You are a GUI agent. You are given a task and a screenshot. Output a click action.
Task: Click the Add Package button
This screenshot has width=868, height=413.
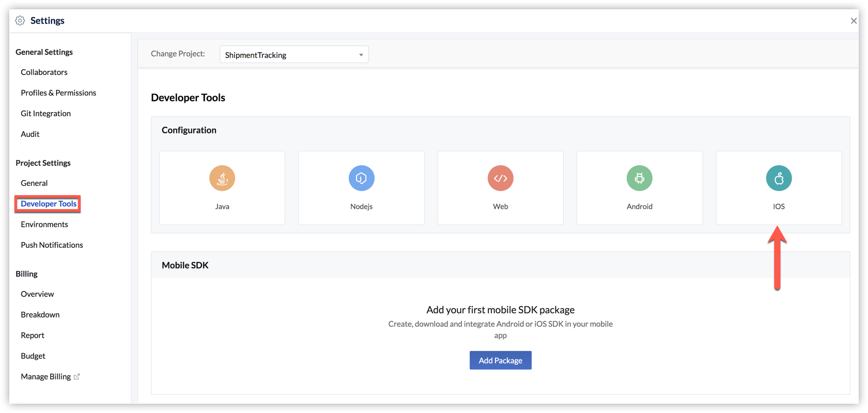[x=500, y=360]
